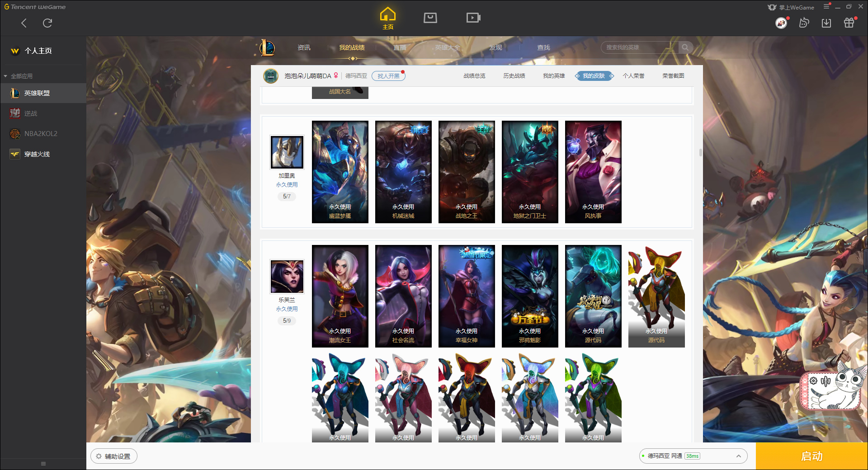868x470 pixels.
Task: Click the page vertical scrollbar handle
Action: 700,153
